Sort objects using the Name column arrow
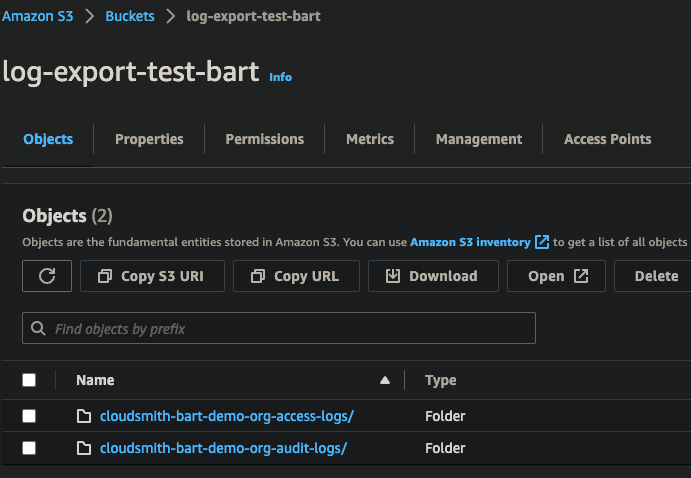 [385, 380]
